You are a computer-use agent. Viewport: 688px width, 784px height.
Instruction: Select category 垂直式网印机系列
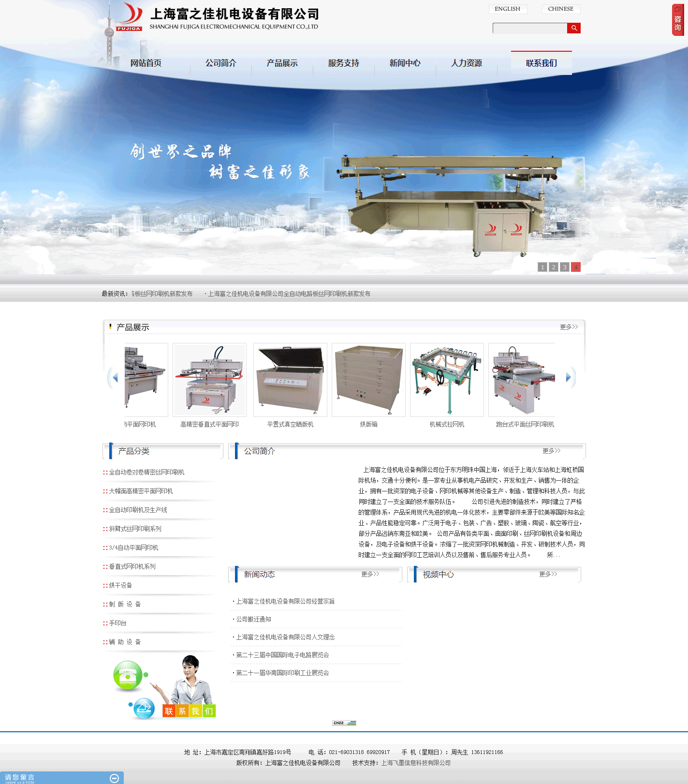[132, 567]
